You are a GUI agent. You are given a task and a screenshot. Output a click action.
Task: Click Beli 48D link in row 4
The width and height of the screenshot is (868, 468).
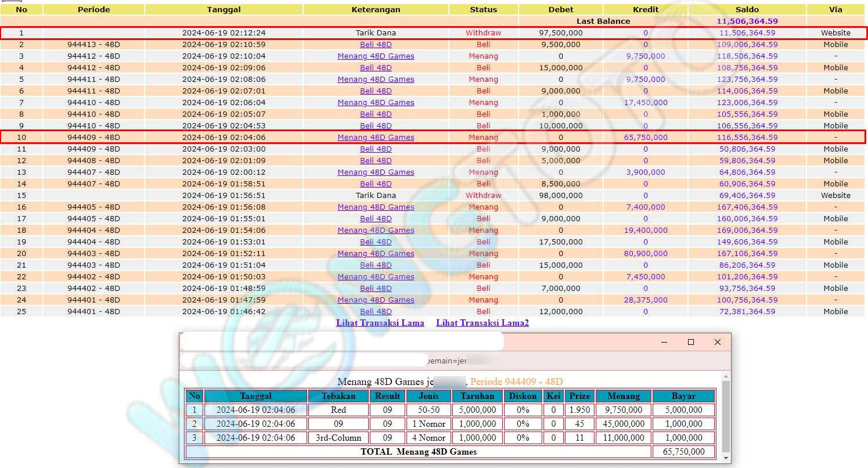(x=376, y=68)
